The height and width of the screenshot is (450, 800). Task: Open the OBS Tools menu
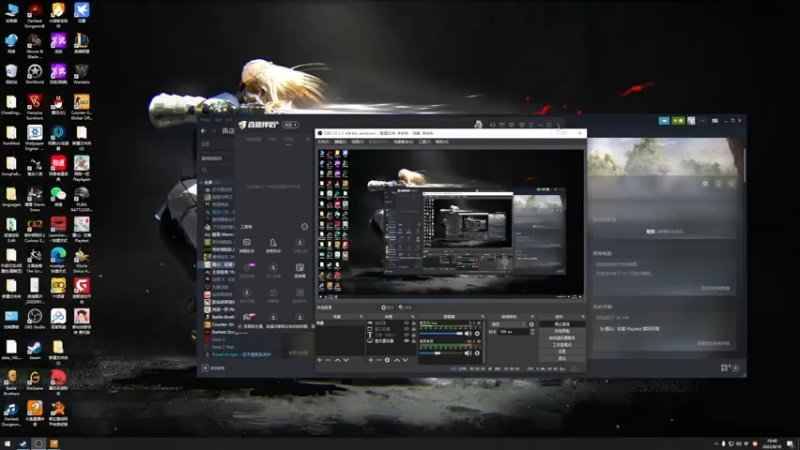pos(424,142)
